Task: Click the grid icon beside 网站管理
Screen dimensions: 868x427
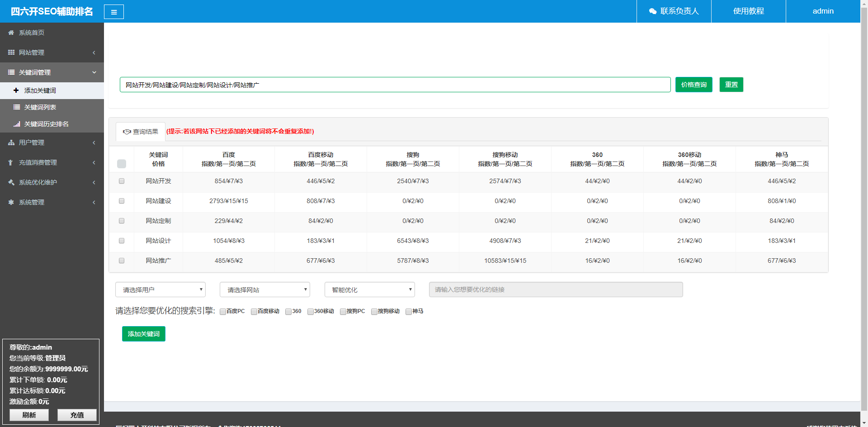Action: 11,52
